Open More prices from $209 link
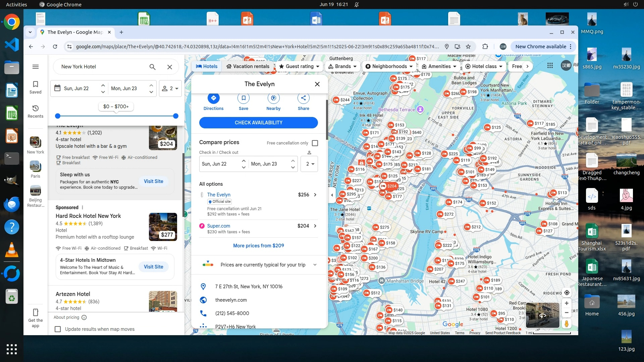Image resolution: width=644 pixels, height=362 pixels. [x=258, y=246]
